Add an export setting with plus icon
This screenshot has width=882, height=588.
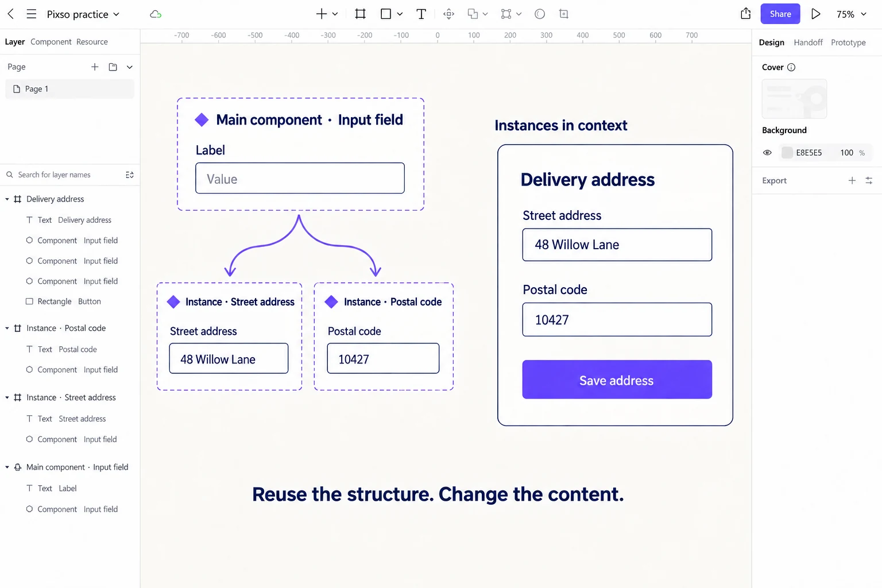852,180
